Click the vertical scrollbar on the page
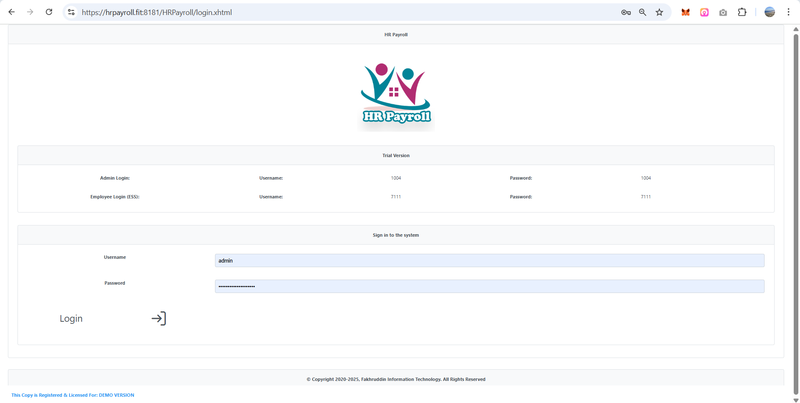The height and width of the screenshot is (403, 800). (795, 214)
